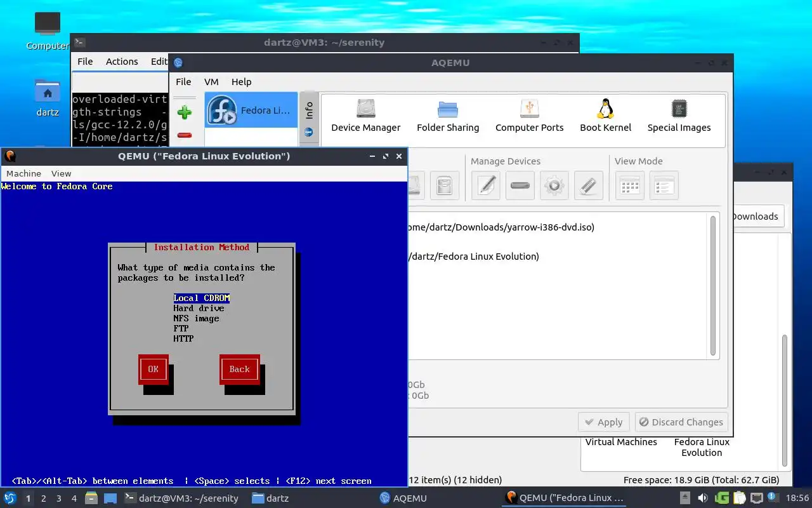Screen dimensions: 812x508
Task: Open the VM menu in AQEMU
Action: pos(211,81)
